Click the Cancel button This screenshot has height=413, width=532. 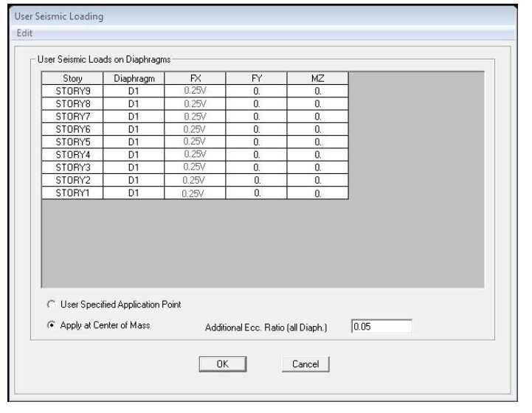(x=305, y=364)
